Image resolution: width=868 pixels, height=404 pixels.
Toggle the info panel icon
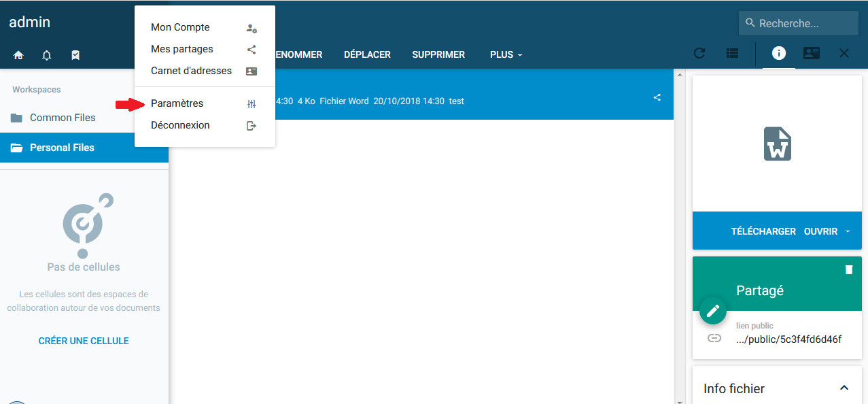(x=779, y=53)
